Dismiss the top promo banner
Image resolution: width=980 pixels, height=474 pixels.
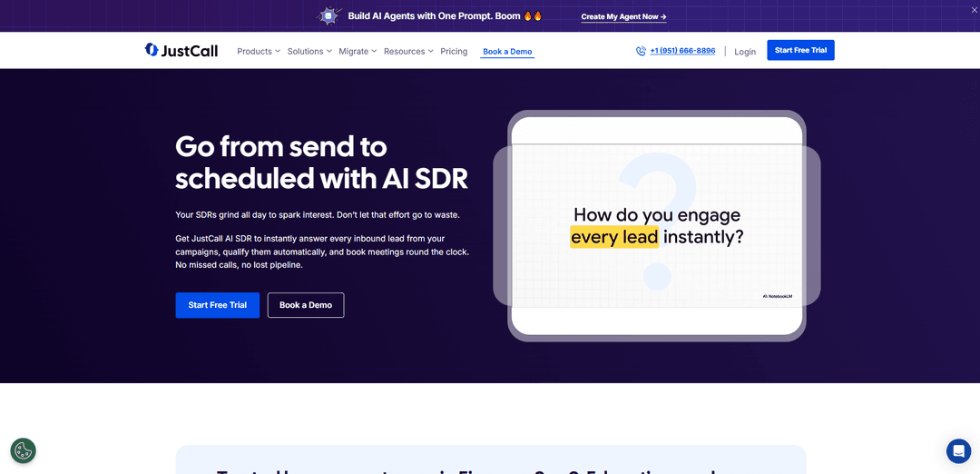[x=971, y=11]
